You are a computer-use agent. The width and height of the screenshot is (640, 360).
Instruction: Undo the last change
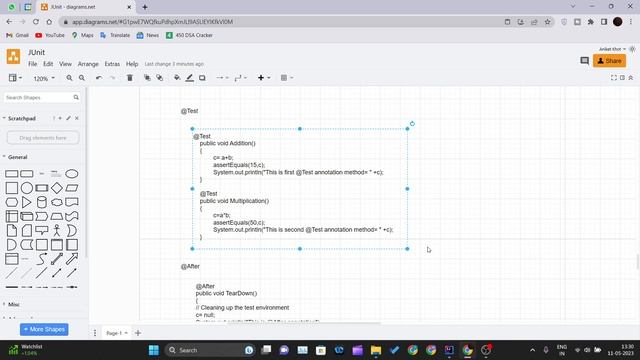click(x=99, y=78)
